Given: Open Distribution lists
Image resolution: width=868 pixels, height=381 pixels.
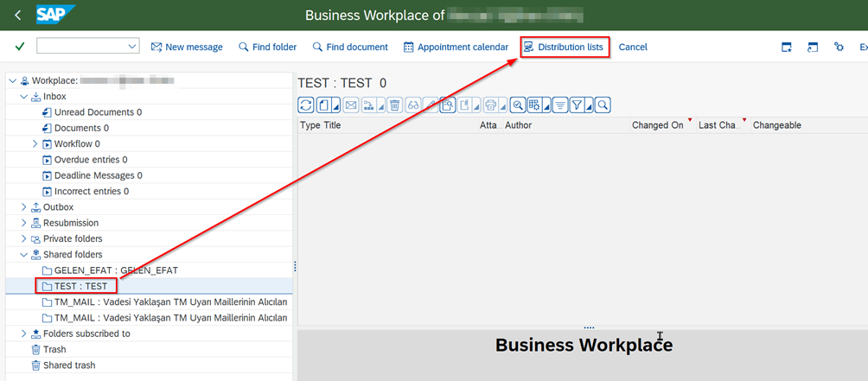Looking at the screenshot, I should click(564, 47).
